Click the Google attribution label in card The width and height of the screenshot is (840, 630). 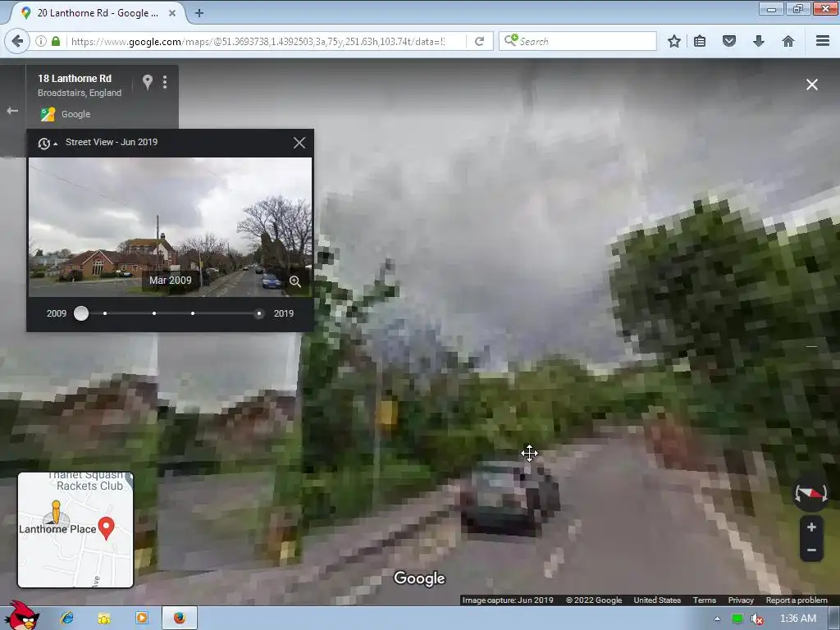75,114
